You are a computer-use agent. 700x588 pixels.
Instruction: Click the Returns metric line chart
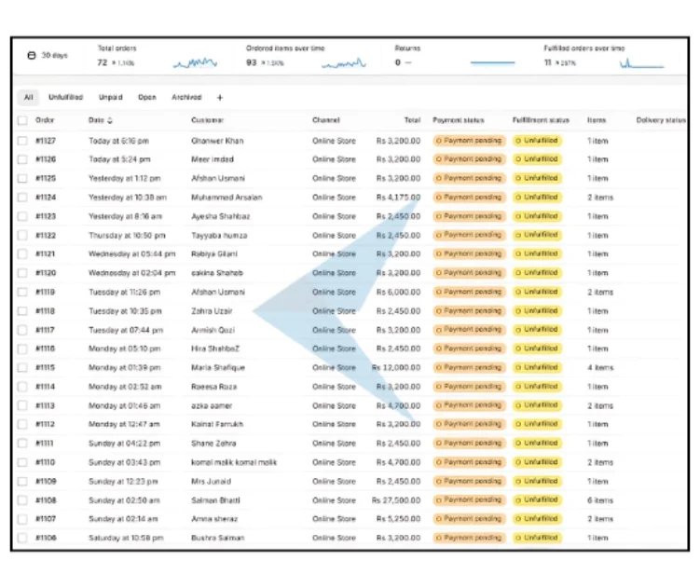pyautogui.click(x=492, y=63)
